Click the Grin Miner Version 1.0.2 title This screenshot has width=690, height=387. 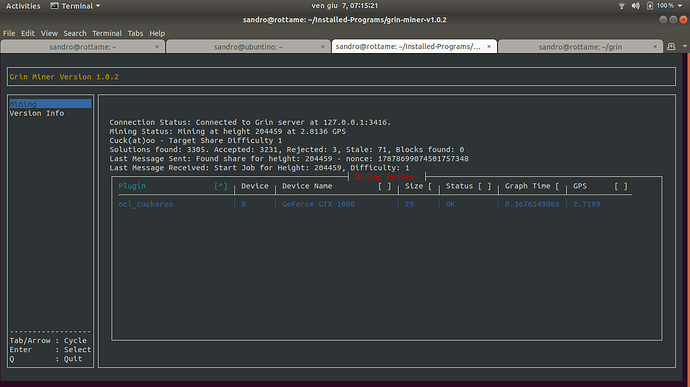point(64,77)
